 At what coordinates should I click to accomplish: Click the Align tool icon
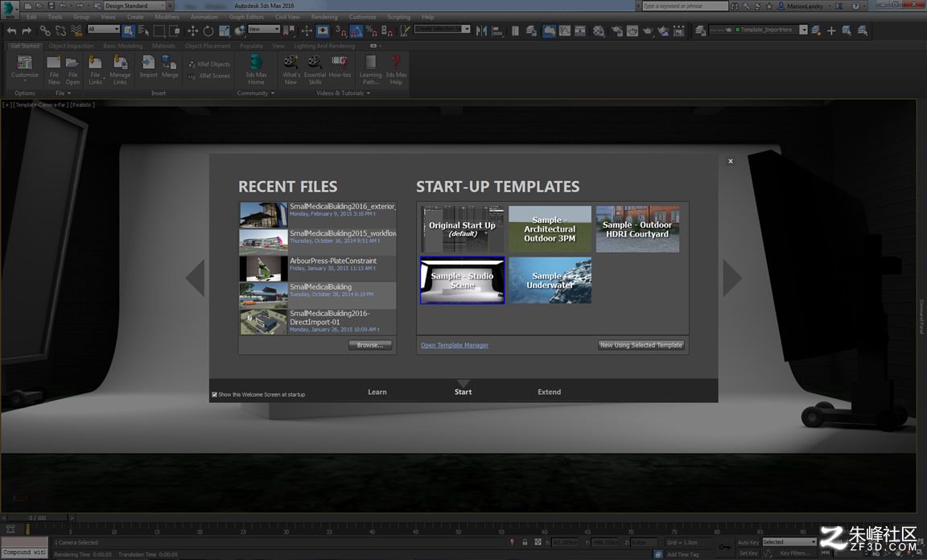tap(498, 31)
